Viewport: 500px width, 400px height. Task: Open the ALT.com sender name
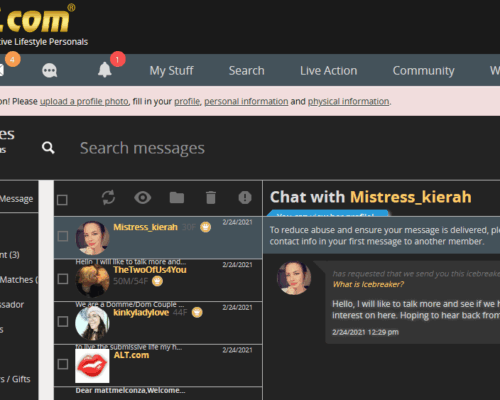(131, 355)
